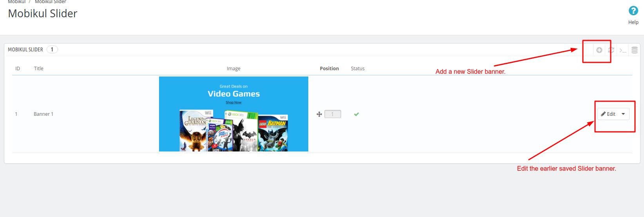The image size is (644, 217).
Task: Toggle enabled status checkmark for Banner 1
Action: point(356,114)
